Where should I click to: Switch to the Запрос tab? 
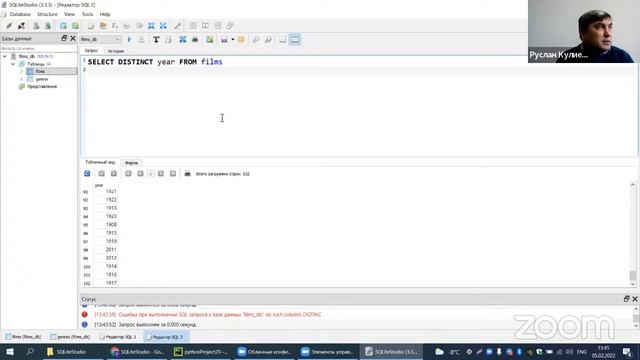[91, 51]
